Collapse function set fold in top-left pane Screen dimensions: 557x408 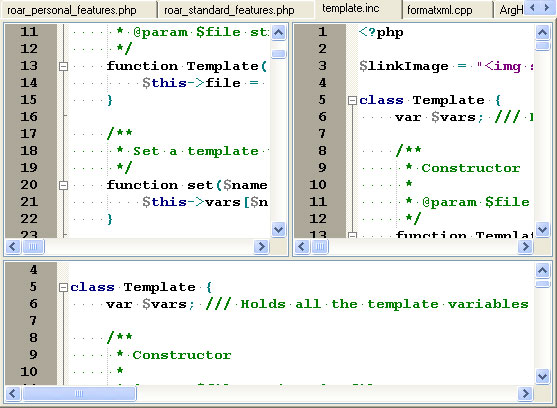(63, 185)
